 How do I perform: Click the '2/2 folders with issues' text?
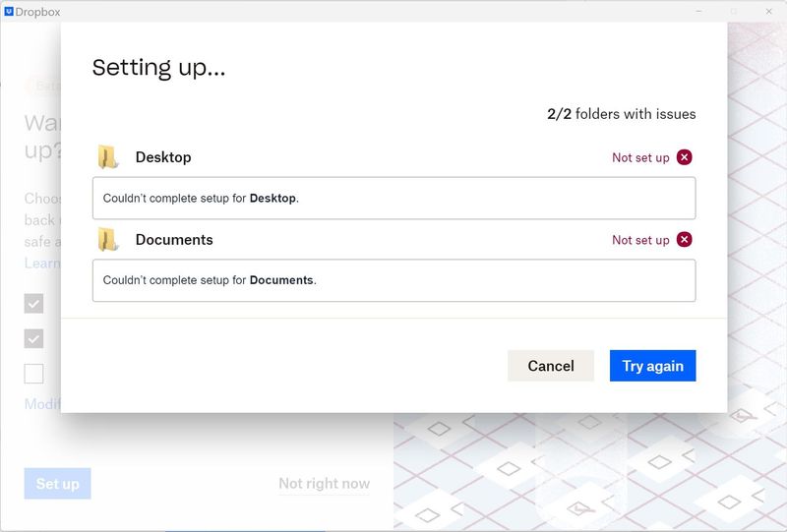pos(622,114)
